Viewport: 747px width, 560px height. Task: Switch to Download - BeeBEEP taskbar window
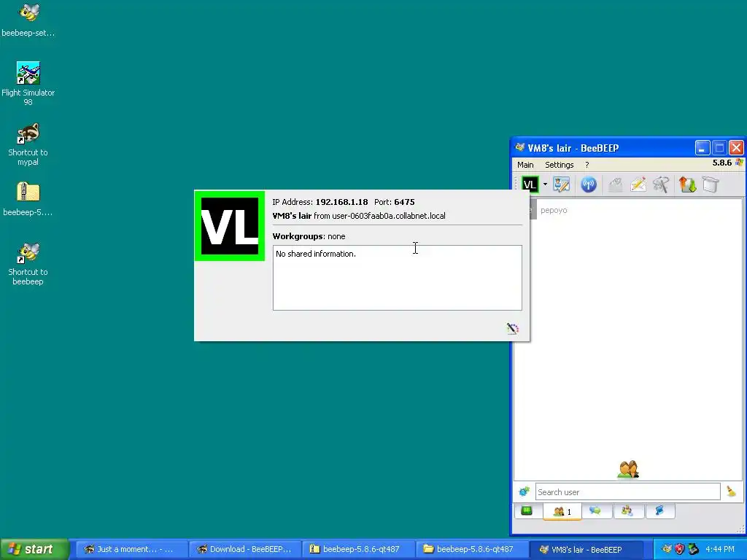(245, 549)
